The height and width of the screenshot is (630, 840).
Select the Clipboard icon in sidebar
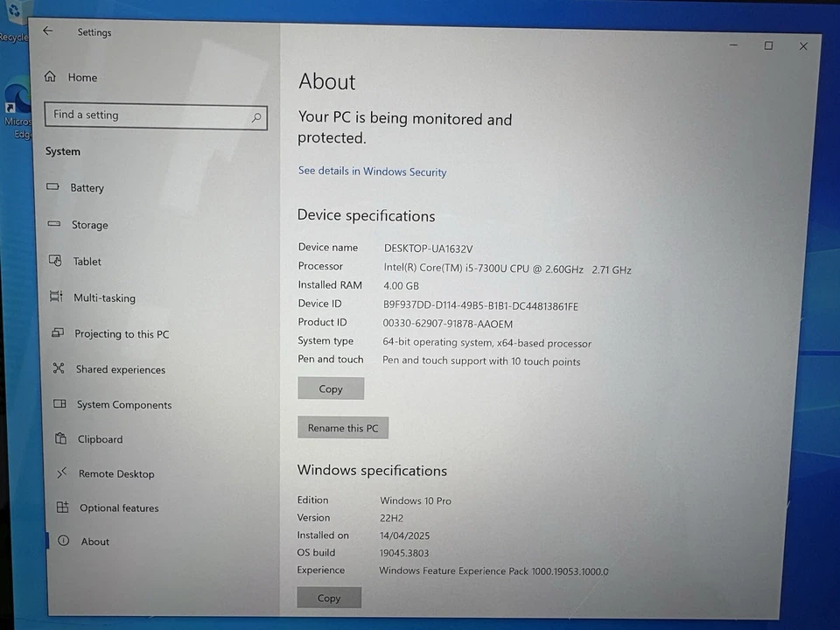click(59, 439)
